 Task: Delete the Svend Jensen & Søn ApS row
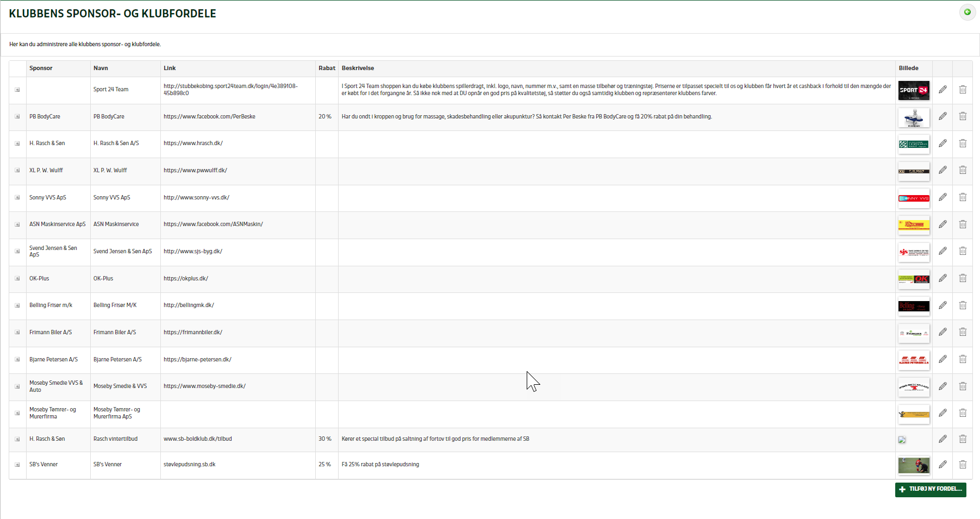click(x=963, y=251)
